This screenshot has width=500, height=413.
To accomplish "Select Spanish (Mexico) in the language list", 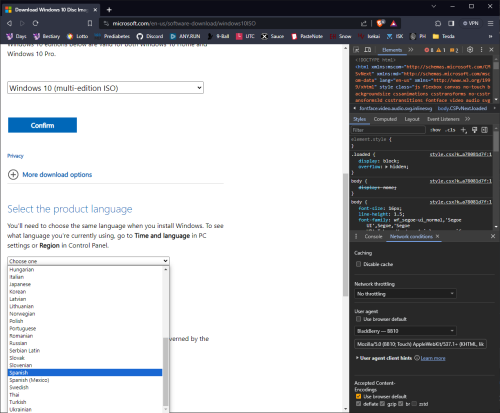I will (x=85, y=380).
